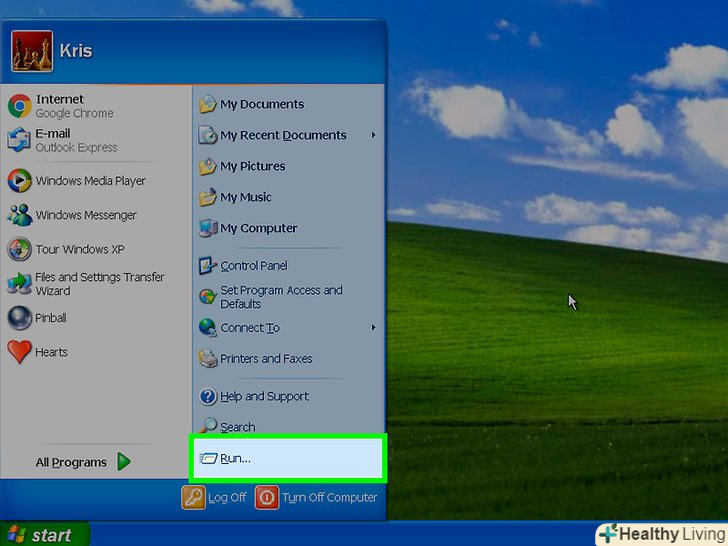Open Control Panel icon
This screenshot has width=728, height=546.
208,266
